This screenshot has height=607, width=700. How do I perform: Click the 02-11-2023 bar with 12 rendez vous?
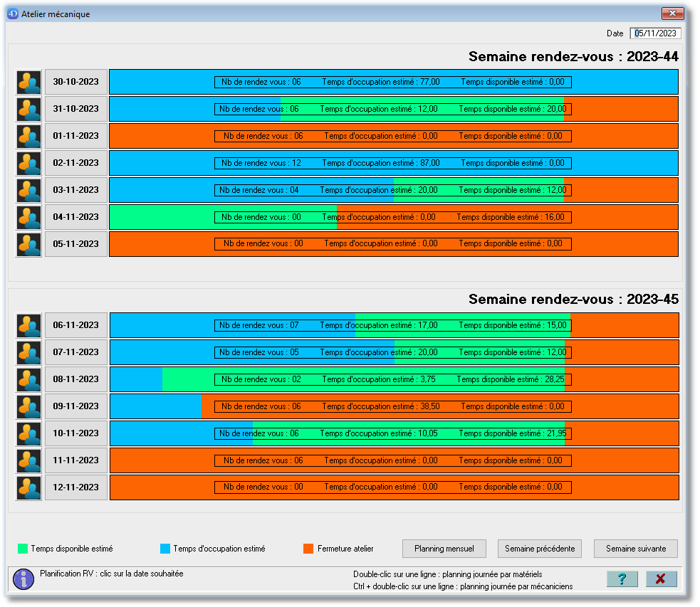coord(394,163)
